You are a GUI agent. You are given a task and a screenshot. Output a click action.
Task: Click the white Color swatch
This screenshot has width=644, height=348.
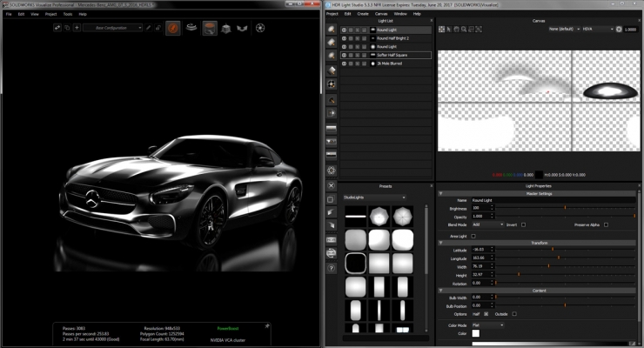476,333
